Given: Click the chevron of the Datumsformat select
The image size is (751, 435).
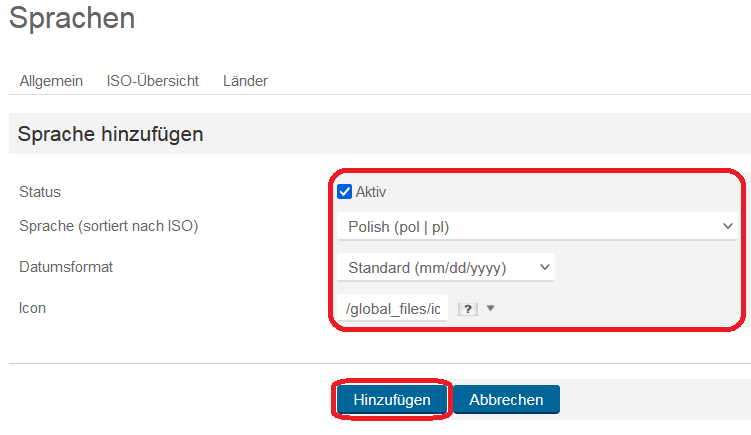Looking at the screenshot, I should tap(545, 267).
